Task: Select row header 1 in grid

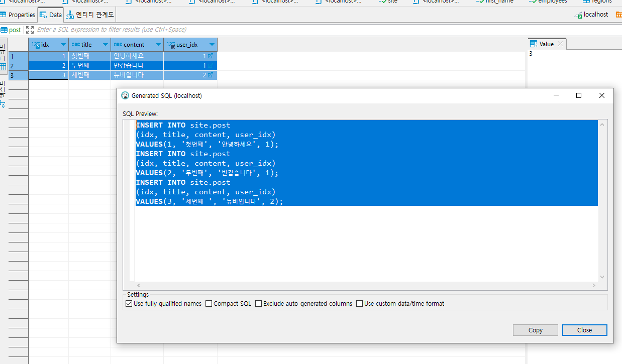Action: 19,56
